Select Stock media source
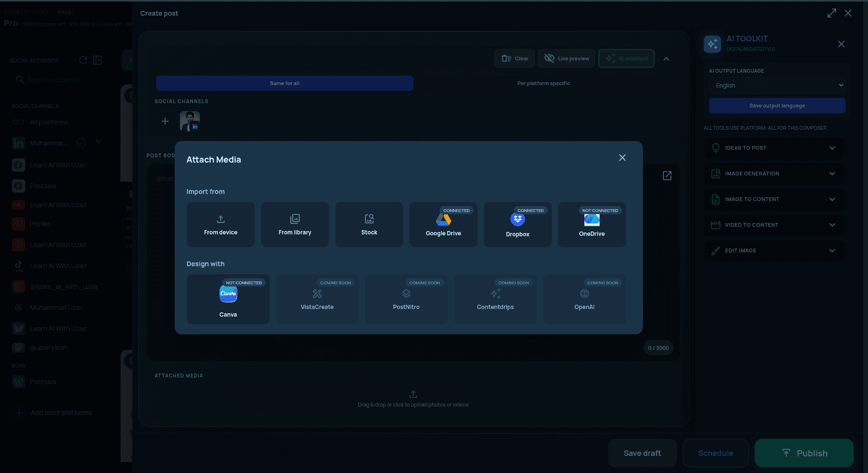 (369, 224)
